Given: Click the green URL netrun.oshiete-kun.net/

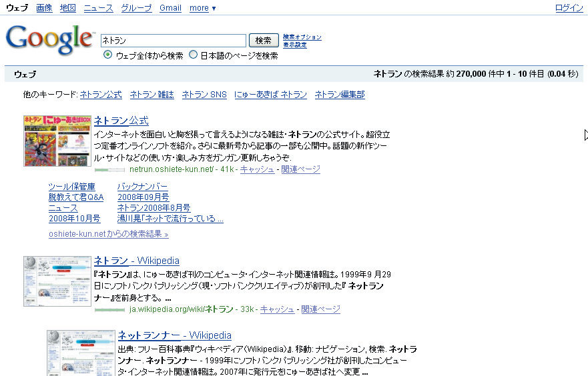Looking at the screenshot, I should pos(172,169).
